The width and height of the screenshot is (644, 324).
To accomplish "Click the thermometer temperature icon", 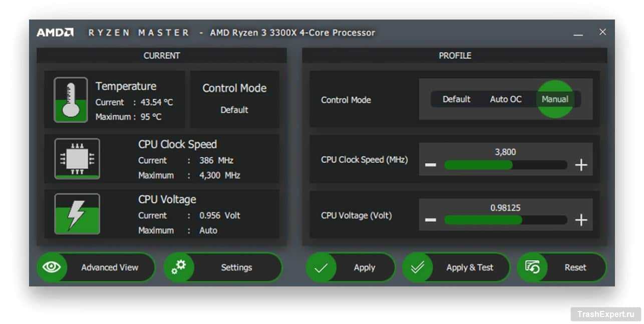I will click(70, 100).
